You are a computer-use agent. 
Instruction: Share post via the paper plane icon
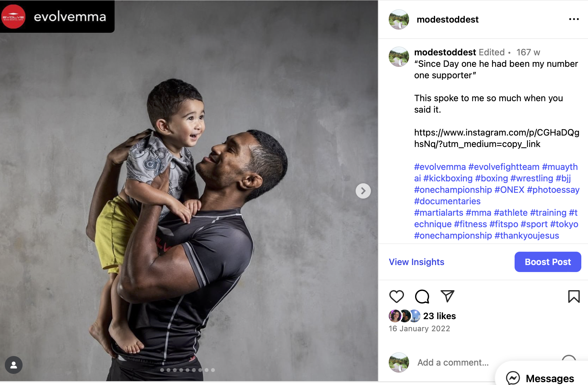click(447, 296)
